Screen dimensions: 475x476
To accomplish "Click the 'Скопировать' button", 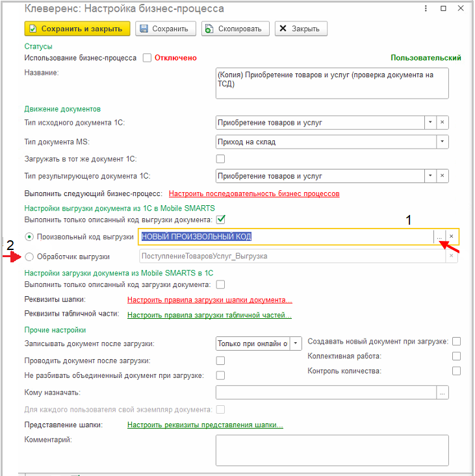I will 235,29.
